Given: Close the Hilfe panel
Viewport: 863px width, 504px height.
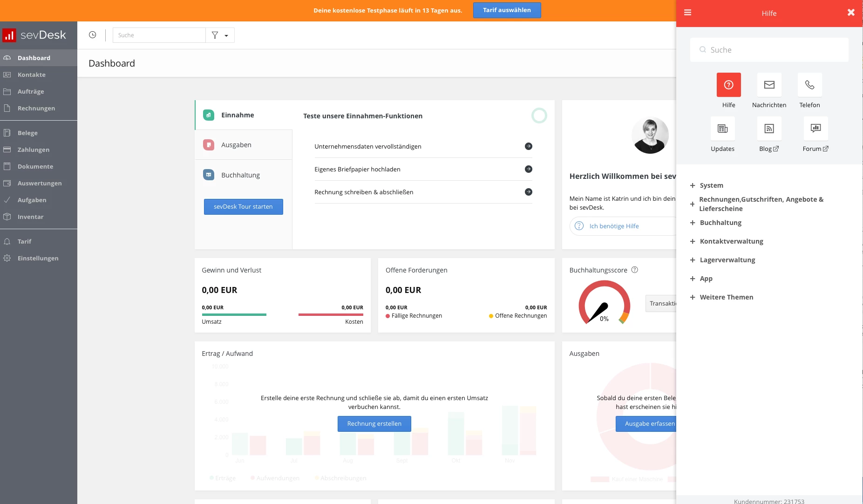Looking at the screenshot, I should coord(851,13).
